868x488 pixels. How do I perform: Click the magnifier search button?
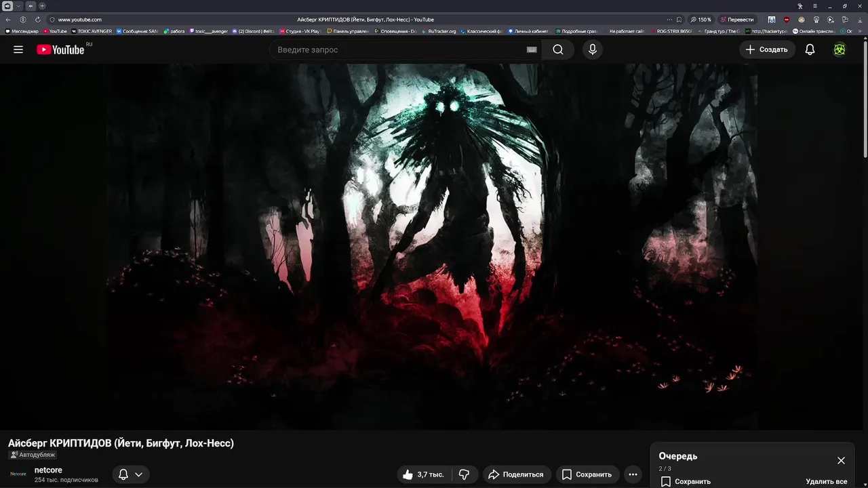pos(557,49)
